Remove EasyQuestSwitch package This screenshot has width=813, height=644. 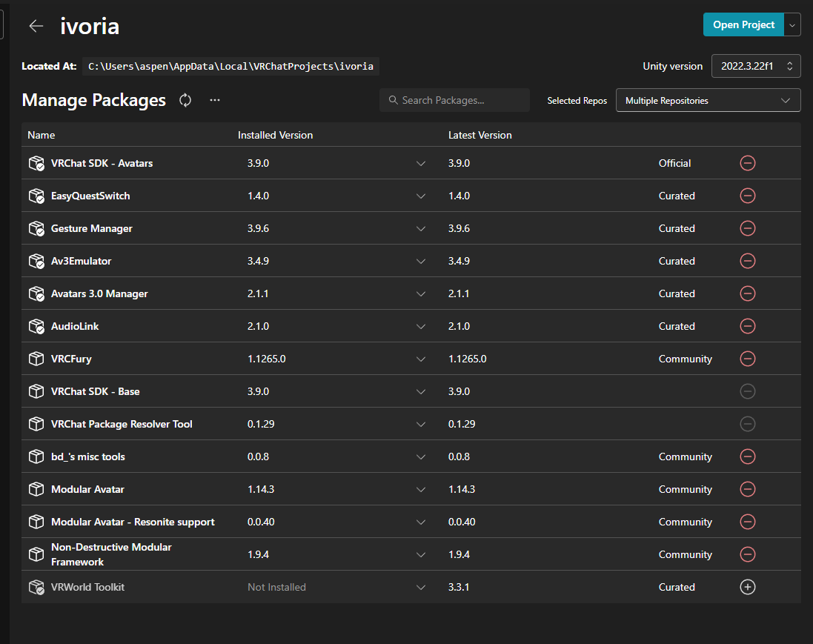[747, 196]
